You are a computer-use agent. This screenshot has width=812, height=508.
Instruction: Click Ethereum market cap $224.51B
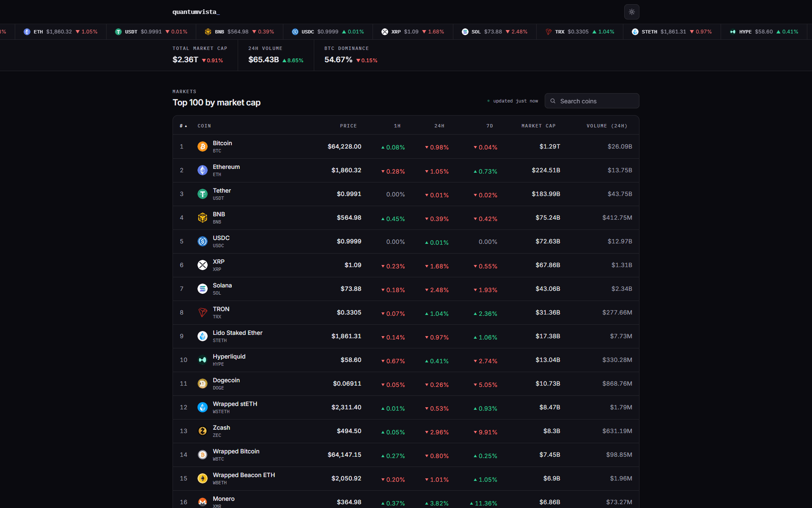tap(546, 170)
